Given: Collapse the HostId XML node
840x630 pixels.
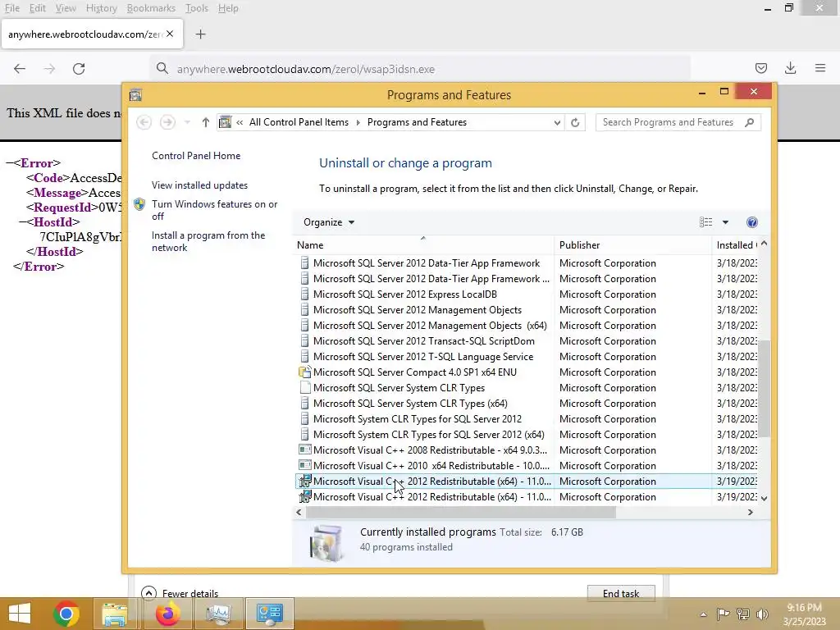Looking at the screenshot, I should pos(22,221).
